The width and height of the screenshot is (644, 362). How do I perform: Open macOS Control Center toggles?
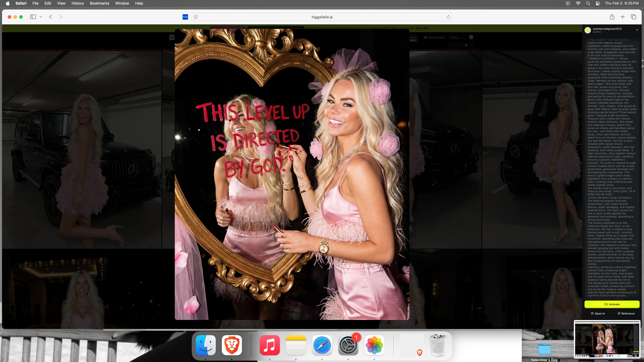tap(598, 3)
